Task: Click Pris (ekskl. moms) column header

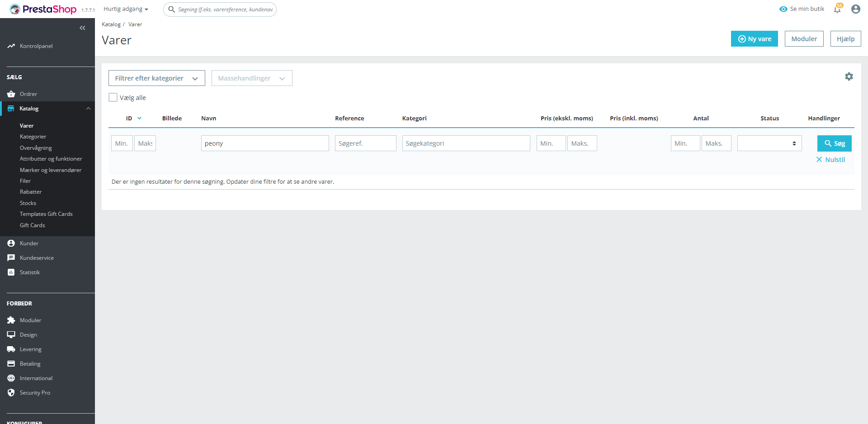Action: click(x=567, y=119)
